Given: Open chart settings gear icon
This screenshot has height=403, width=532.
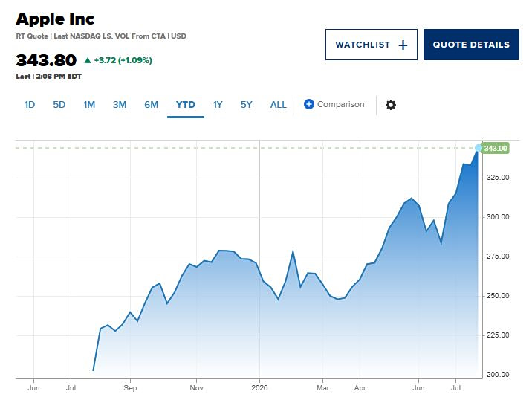Looking at the screenshot, I should (391, 105).
